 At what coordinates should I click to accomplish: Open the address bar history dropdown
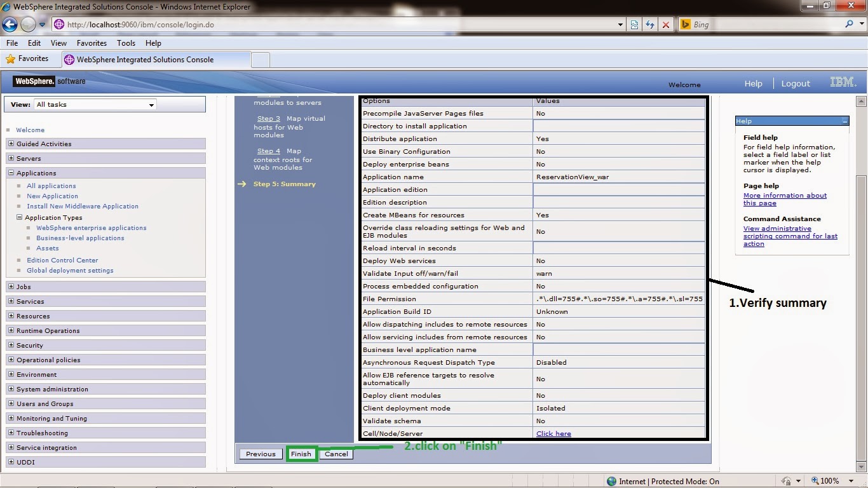pos(620,24)
